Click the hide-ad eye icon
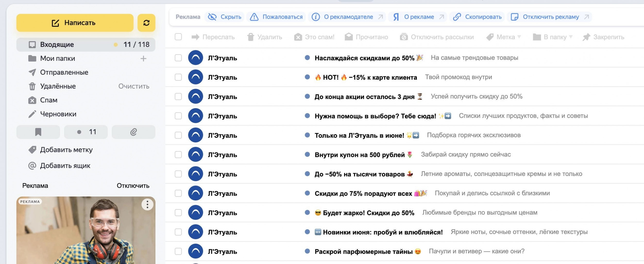Image resolution: width=644 pixels, height=264 pixels. pos(212,17)
